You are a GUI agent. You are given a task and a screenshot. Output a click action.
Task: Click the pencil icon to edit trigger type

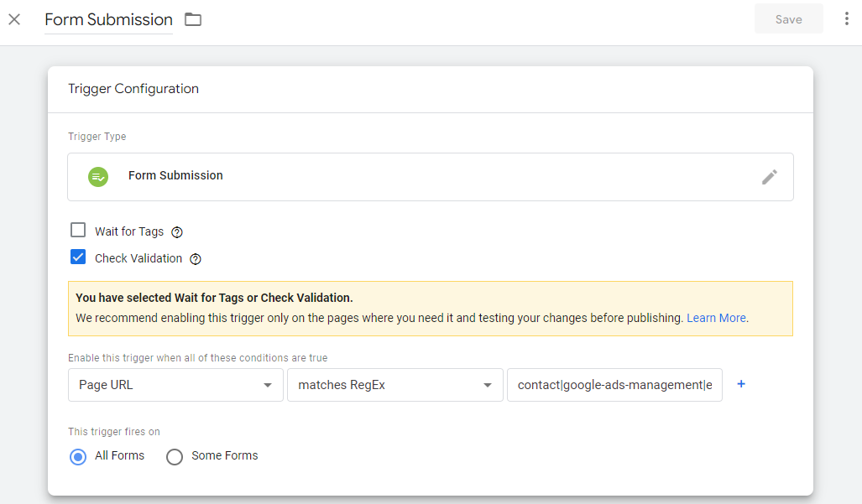click(770, 177)
